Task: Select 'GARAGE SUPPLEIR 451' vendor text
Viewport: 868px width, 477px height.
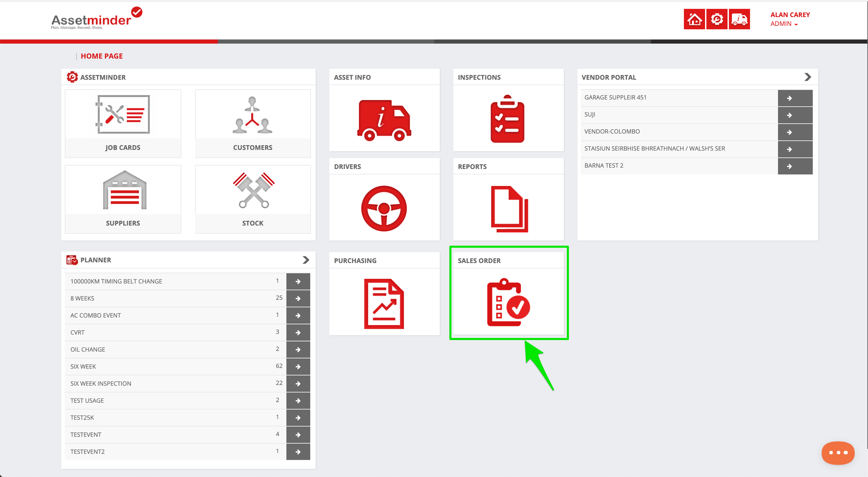Action: (x=615, y=97)
